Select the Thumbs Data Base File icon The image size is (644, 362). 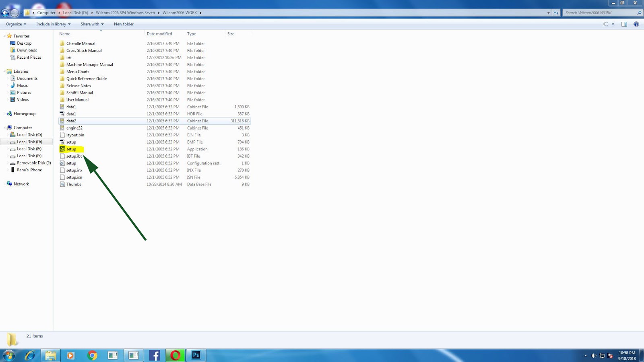62,184
